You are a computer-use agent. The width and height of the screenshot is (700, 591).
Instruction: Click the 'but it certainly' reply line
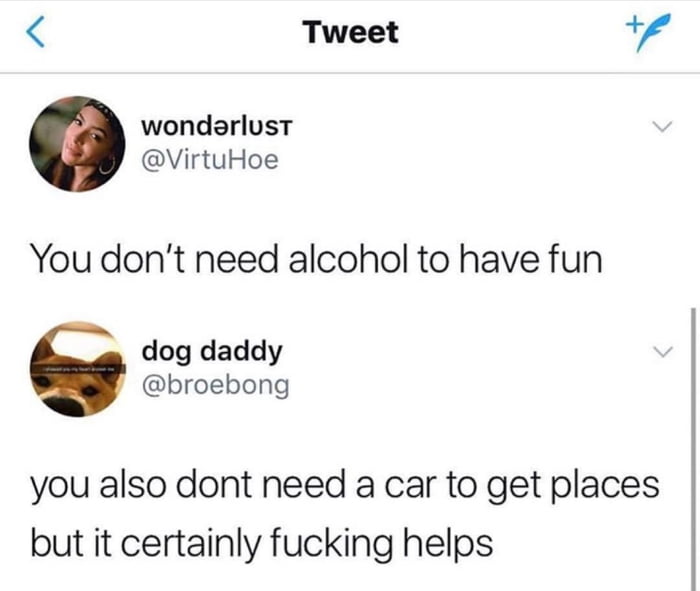[262, 543]
